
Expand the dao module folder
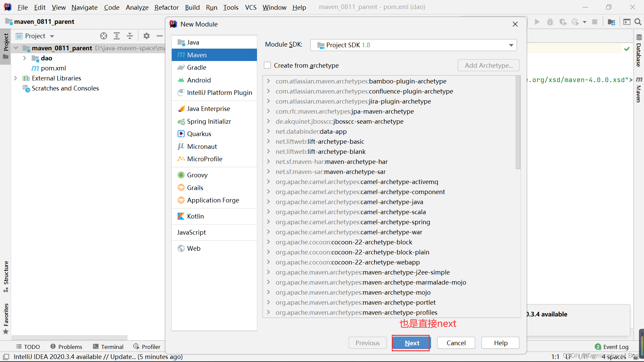tap(24, 58)
